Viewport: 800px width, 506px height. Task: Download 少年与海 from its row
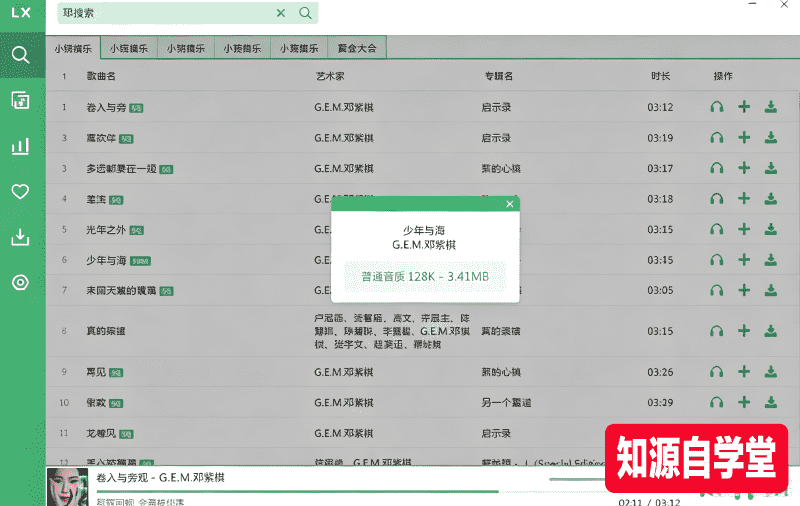click(x=770, y=260)
